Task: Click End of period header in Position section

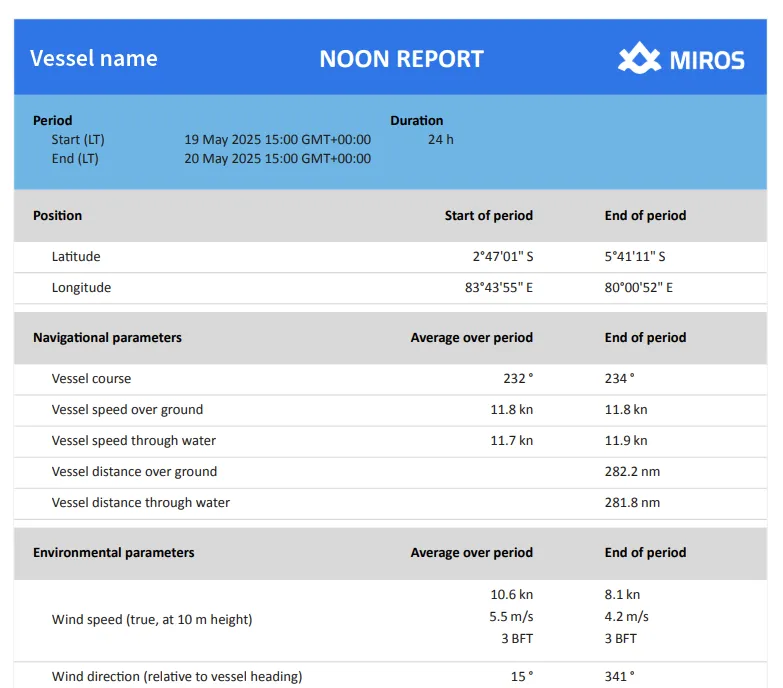Action: [645, 215]
